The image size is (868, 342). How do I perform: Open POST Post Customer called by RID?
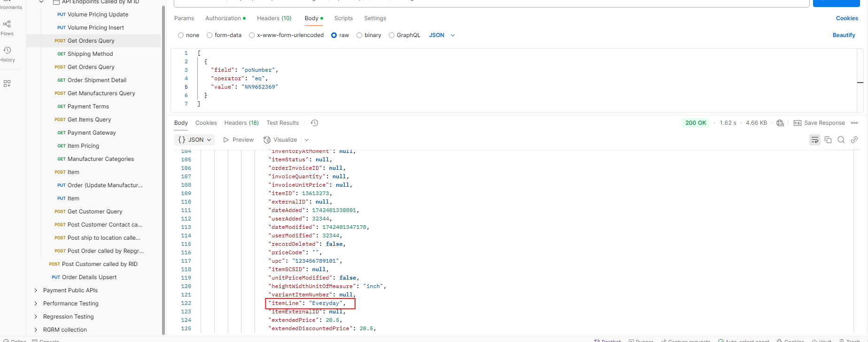click(93, 264)
